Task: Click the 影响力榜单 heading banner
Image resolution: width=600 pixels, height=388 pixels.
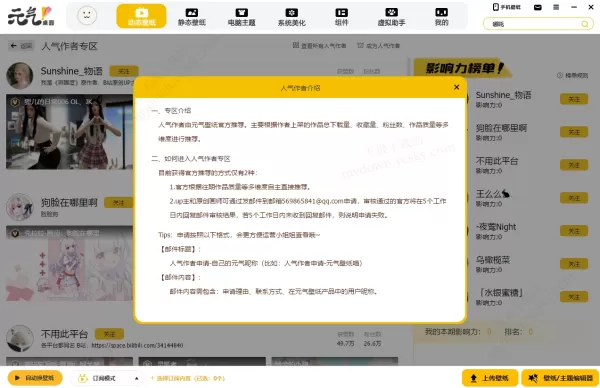Action: 463,68
